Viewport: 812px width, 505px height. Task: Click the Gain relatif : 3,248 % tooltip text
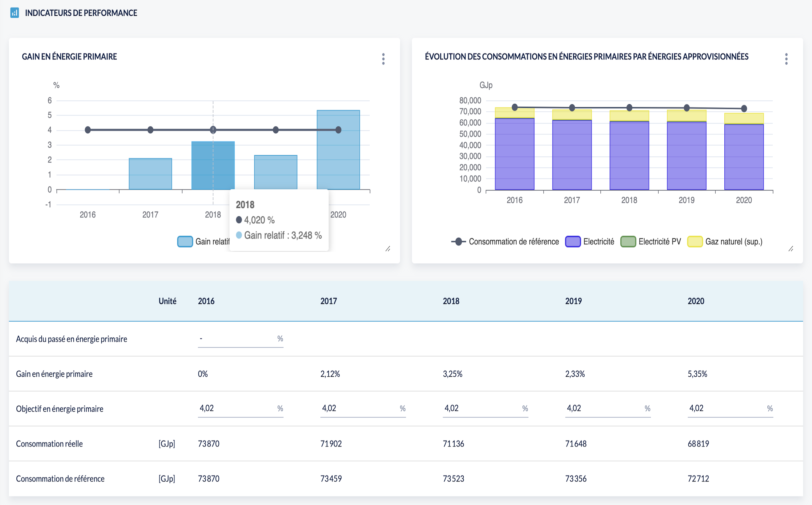283,235
